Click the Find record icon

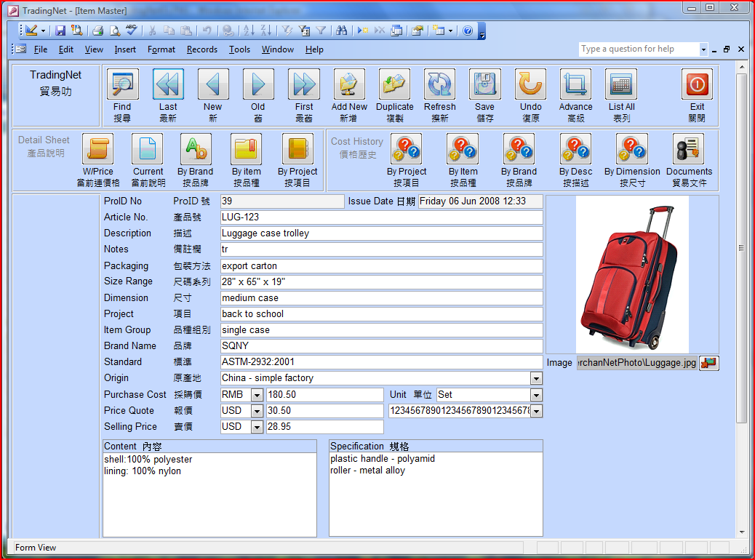tap(122, 85)
